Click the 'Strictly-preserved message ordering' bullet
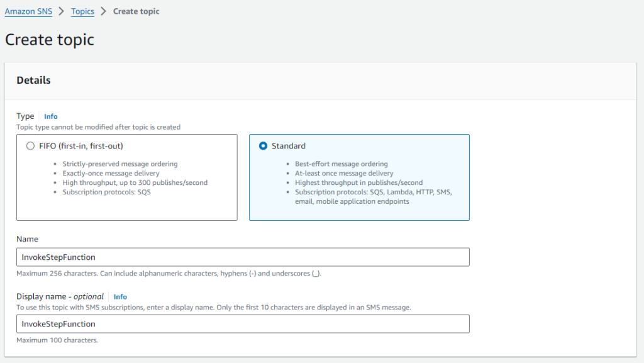 120,164
